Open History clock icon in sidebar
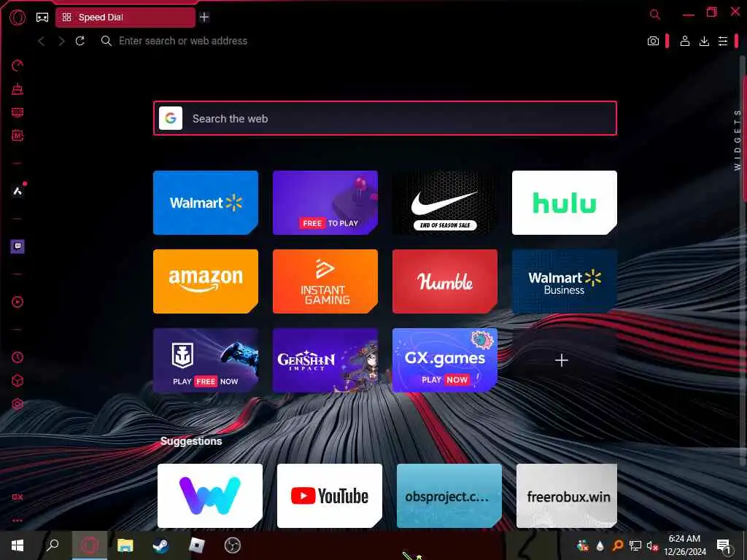The image size is (747, 560). 18,357
